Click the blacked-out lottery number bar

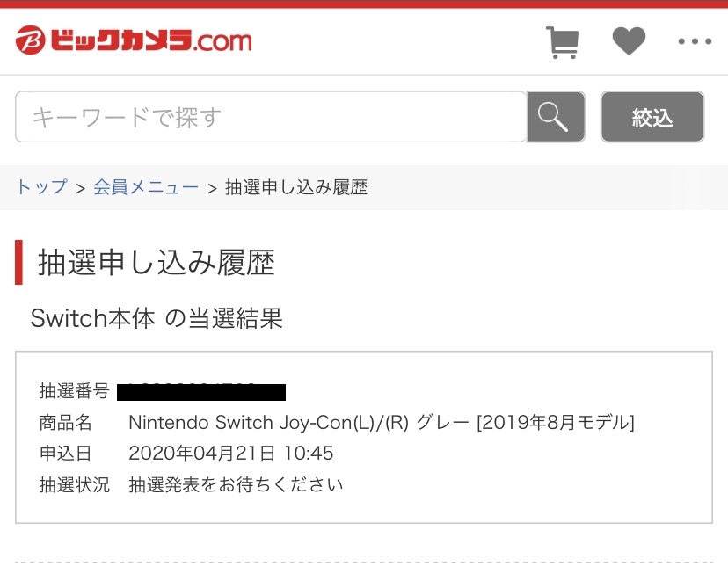pyautogui.click(x=201, y=392)
